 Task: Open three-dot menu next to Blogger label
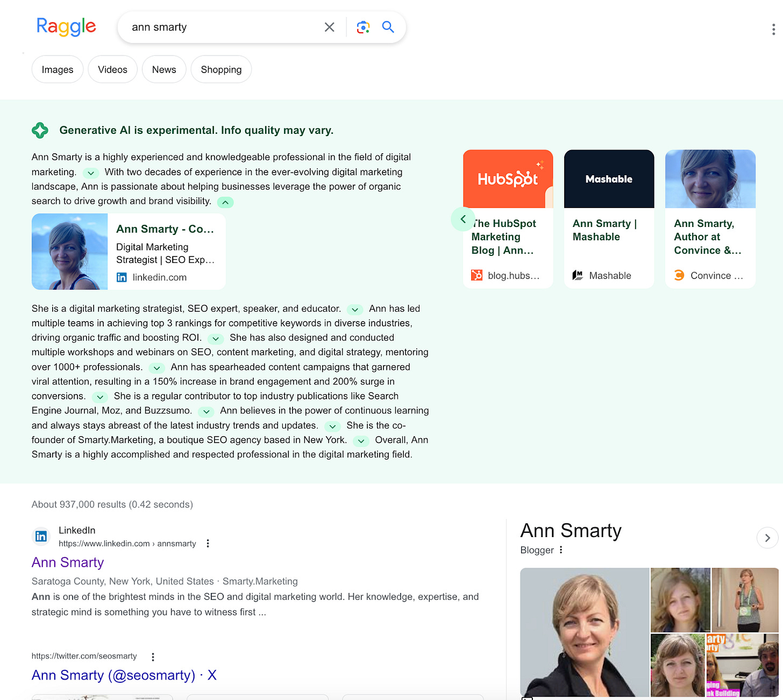(x=561, y=550)
